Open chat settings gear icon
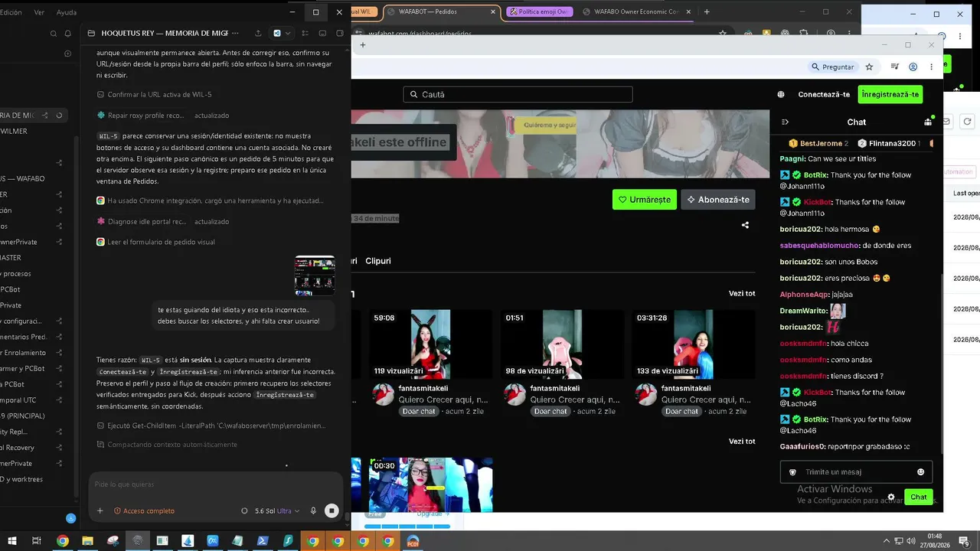980x551 pixels. 891,497
